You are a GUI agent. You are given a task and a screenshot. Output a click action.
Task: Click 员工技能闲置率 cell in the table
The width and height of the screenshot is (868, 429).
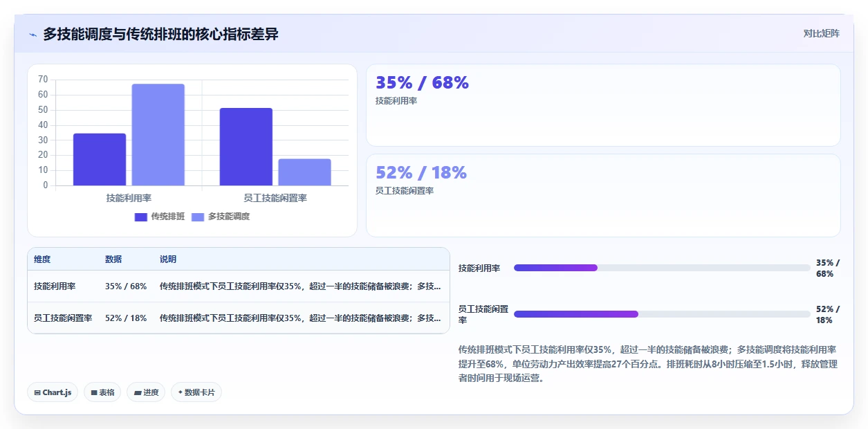coord(63,318)
